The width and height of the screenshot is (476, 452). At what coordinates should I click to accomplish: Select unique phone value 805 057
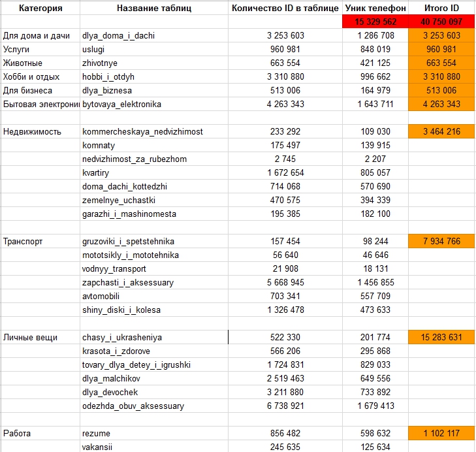click(375, 172)
